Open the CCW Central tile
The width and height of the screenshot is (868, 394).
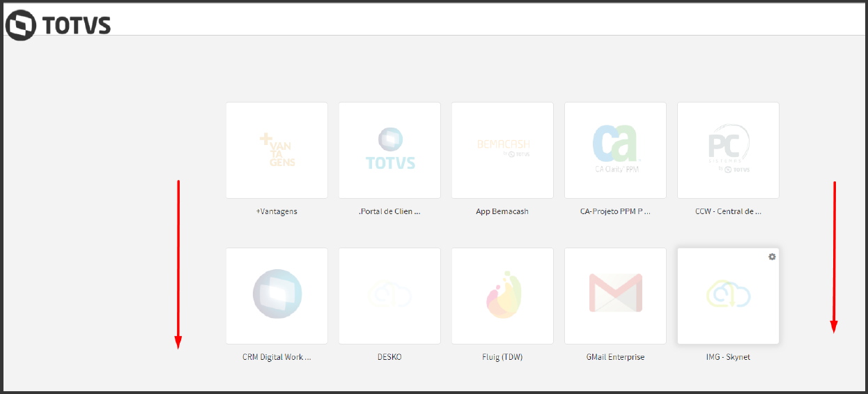click(x=728, y=150)
